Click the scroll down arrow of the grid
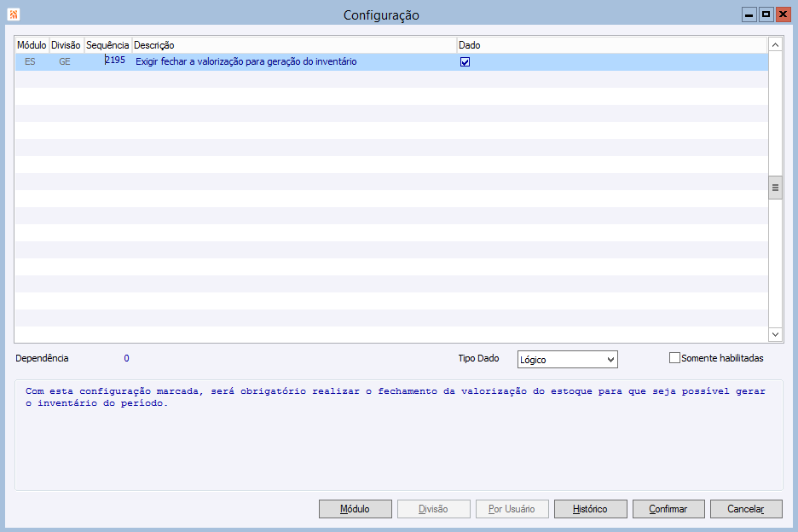The height and width of the screenshot is (532, 798). (775, 334)
